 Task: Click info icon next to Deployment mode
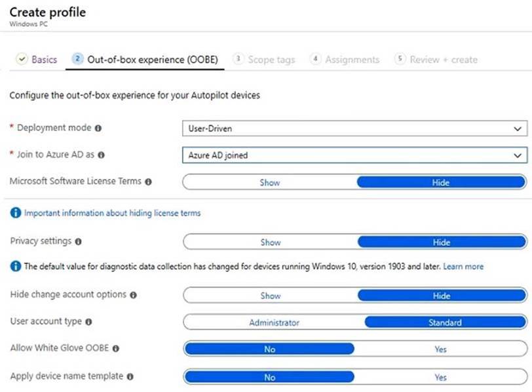98,128
